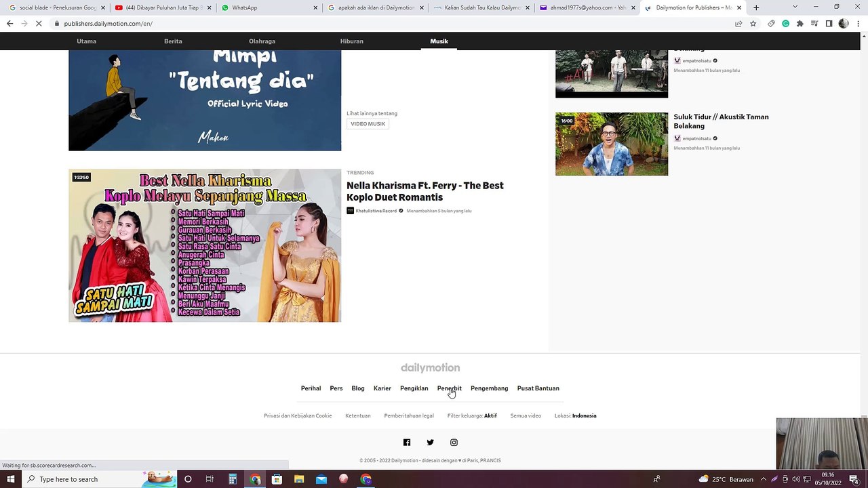
Task: Open the Karier footer link
Action: click(x=382, y=388)
